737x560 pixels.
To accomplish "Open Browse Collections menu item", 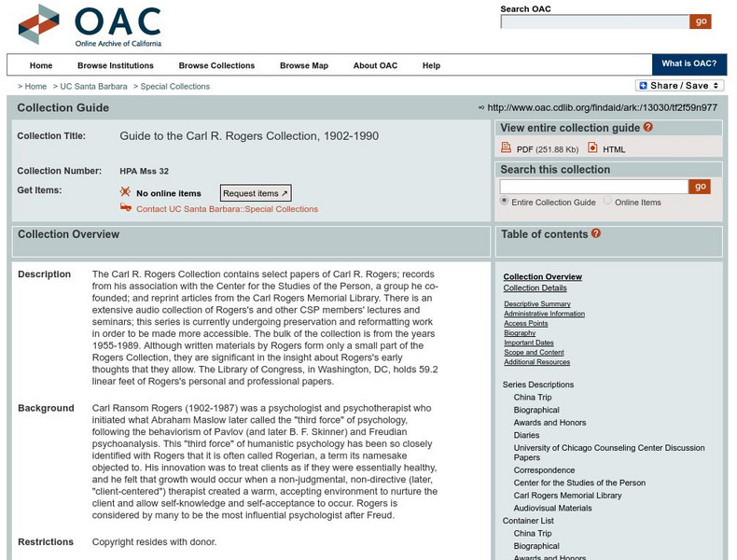I will pos(216,65).
